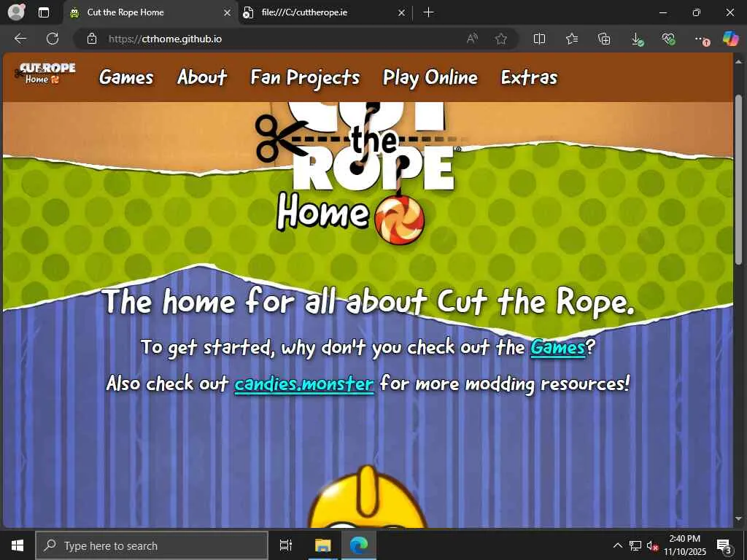Screen dimensions: 747x560
Task: Open the Downloads icon
Action: click(637, 39)
